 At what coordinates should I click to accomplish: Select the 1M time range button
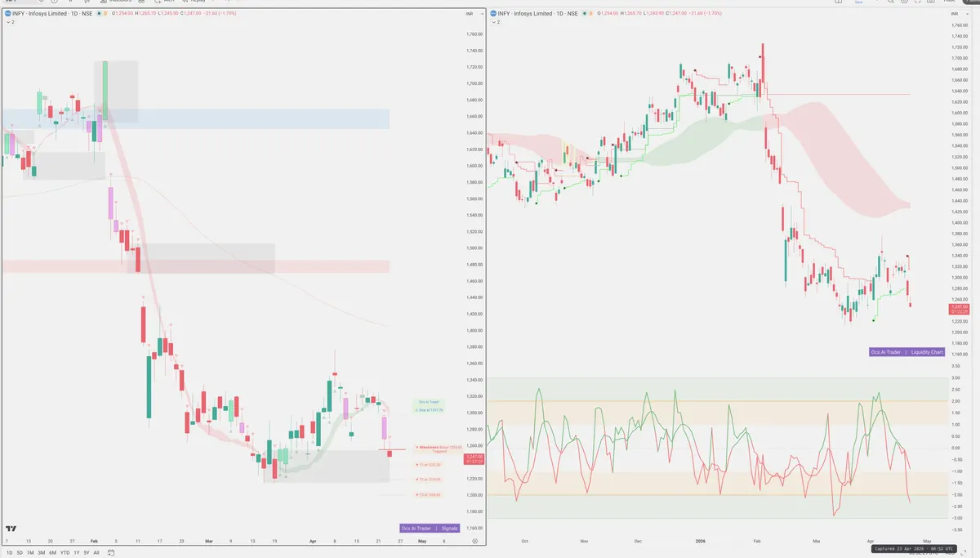[x=30, y=553]
